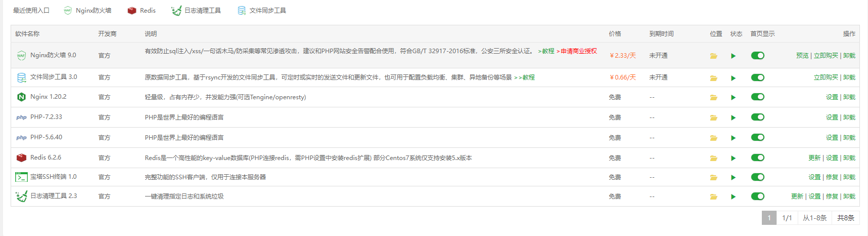
Task: Open folder location for PHP-7.2.33
Action: click(713, 117)
